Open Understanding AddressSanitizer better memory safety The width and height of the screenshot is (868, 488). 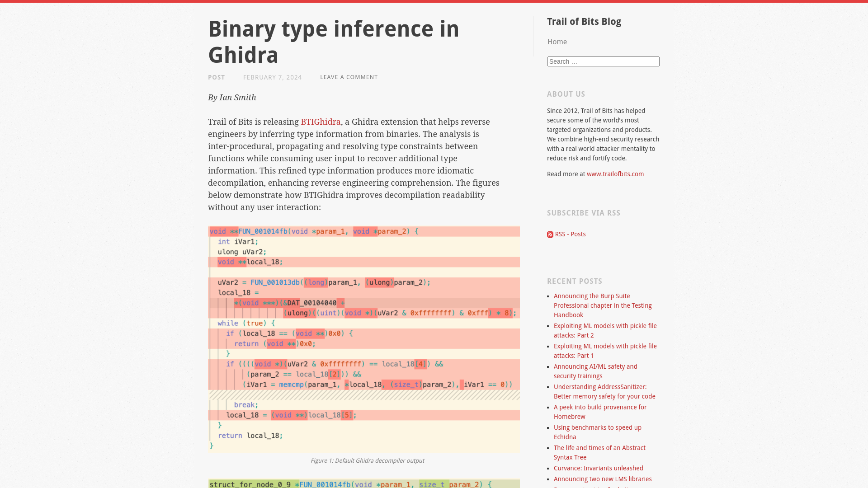(604, 391)
